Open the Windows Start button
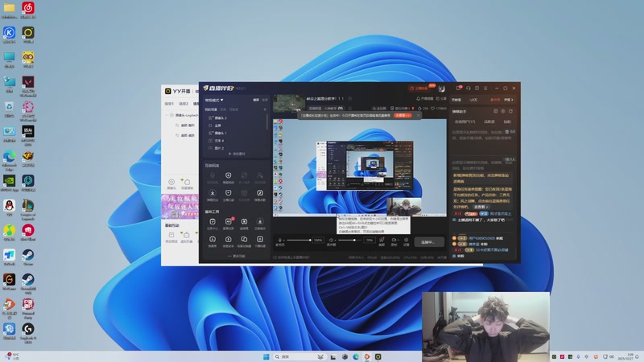The height and width of the screenshot is (362, 644). [x=266, y=356]
